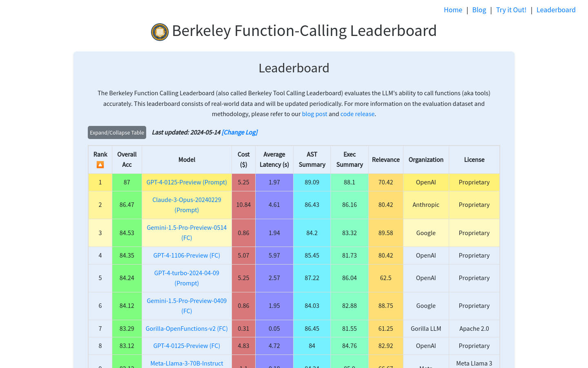Sort by the Cost ($) column header
The image size is (588, 368).
pyautogui.click(x=243, y=159)
